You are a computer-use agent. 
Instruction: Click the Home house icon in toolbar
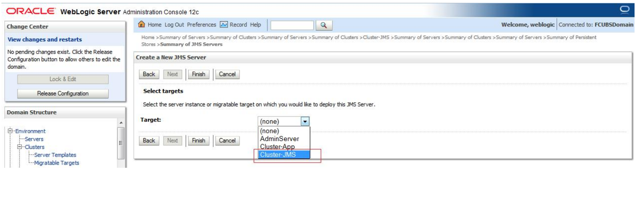142,25
